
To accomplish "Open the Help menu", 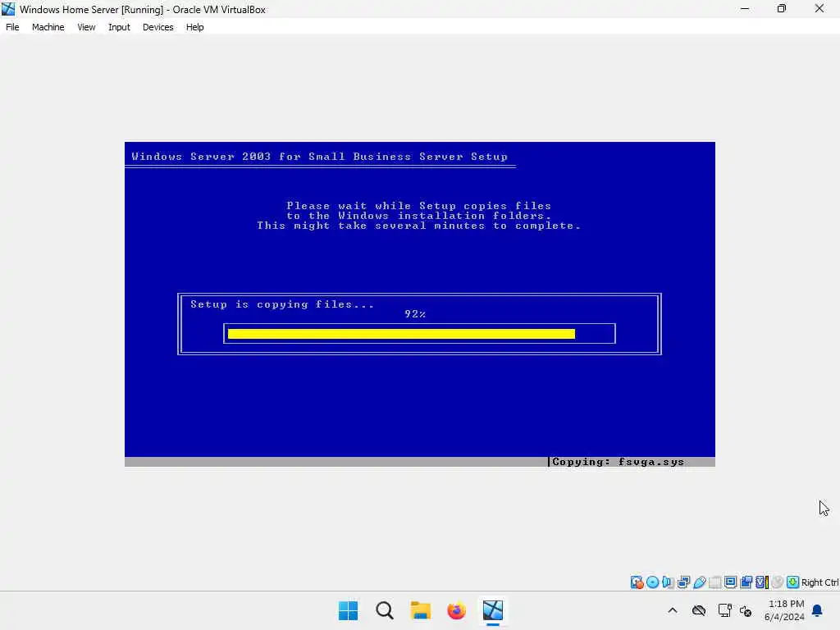I will pos(194,27).
